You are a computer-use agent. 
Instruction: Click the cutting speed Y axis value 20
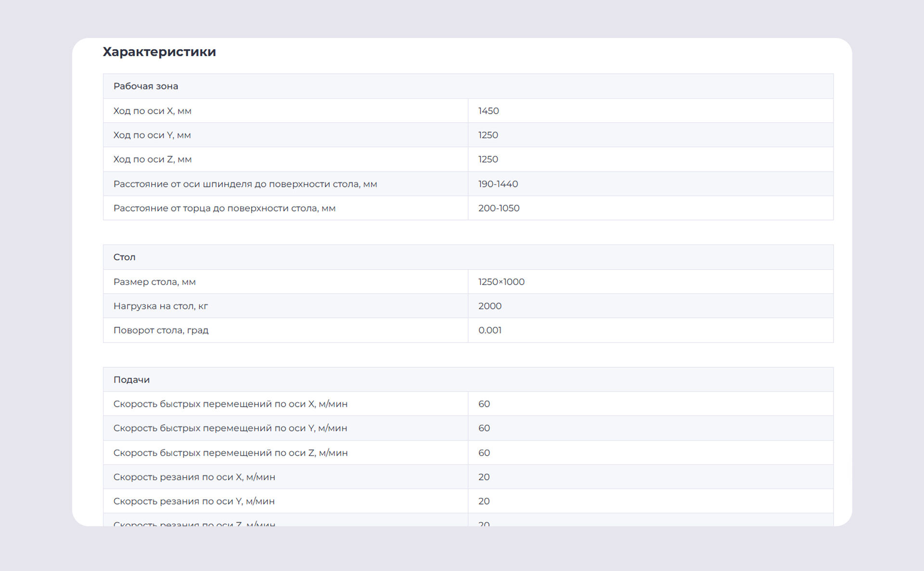click(x=484, y=501)
